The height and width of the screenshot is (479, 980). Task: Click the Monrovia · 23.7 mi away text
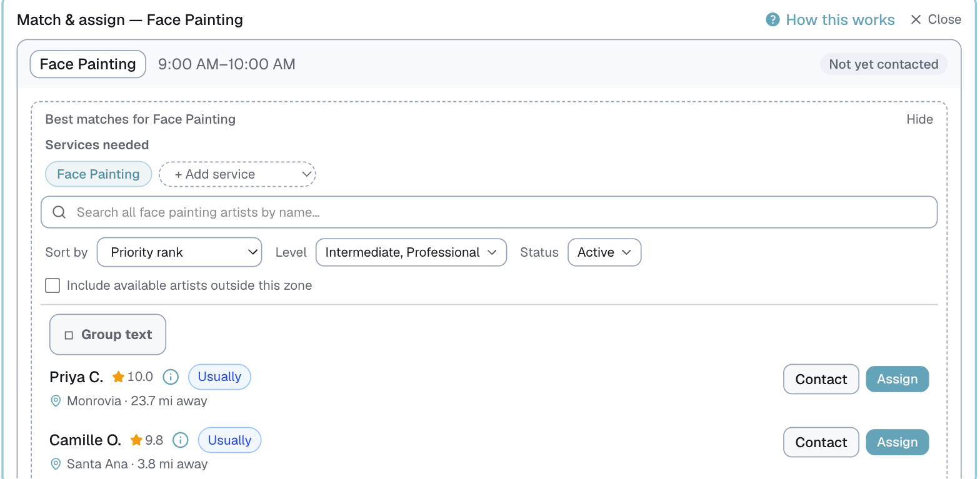point(137,401)
